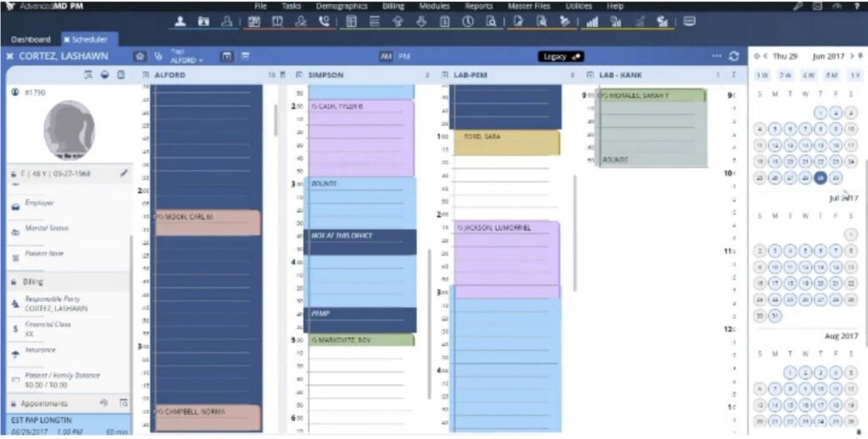This screenshot has width=868, height=439.
Task: Switch schedule view to AM
Action: tap(387, 56)
